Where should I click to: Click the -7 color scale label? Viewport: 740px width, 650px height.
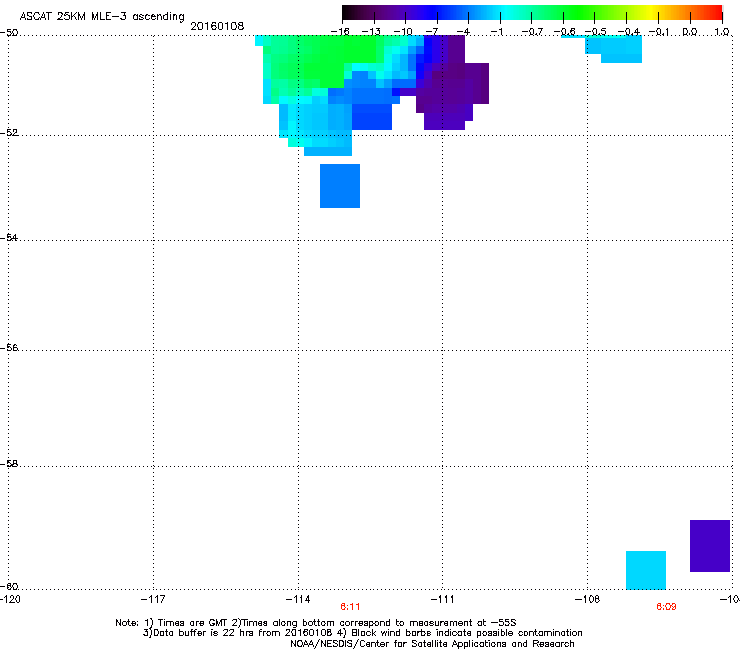432,32
